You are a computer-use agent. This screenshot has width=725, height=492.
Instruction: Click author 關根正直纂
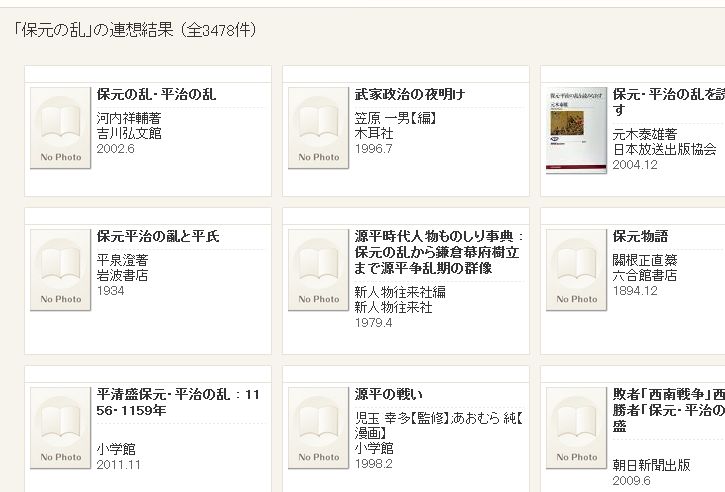(645, 260)
